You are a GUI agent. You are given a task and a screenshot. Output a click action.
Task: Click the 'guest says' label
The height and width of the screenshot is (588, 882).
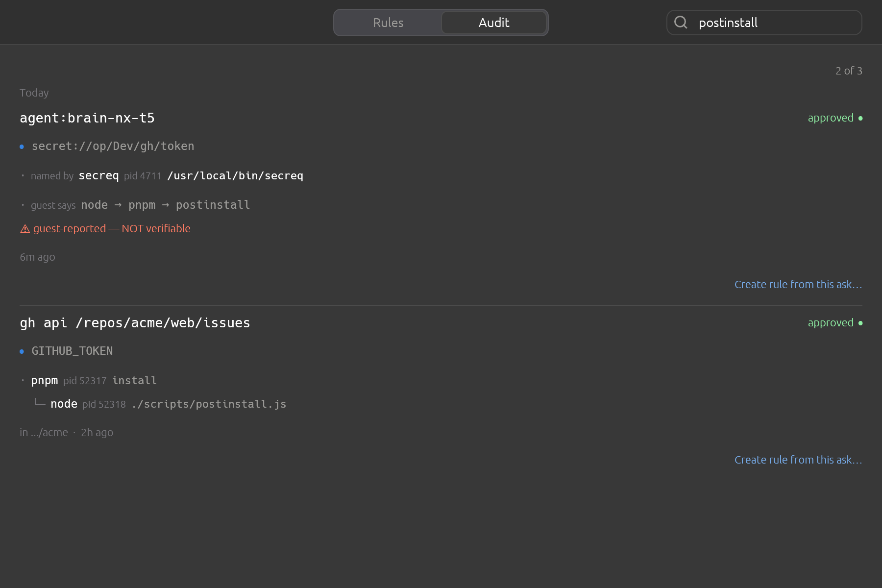point(53,205)
